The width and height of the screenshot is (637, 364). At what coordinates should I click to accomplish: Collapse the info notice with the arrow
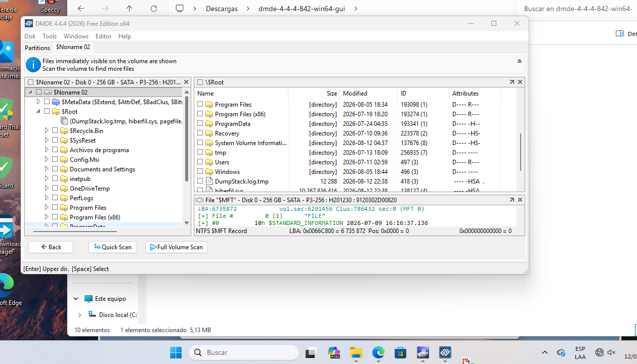pyautogui.click(x=519, y=61)
